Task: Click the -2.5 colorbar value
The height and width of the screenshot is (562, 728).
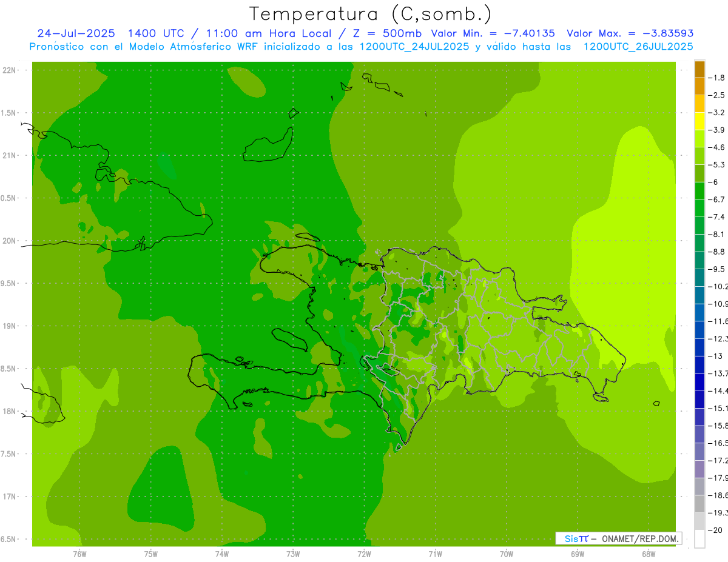Action: pyautogui.click(x=716, y=95)
